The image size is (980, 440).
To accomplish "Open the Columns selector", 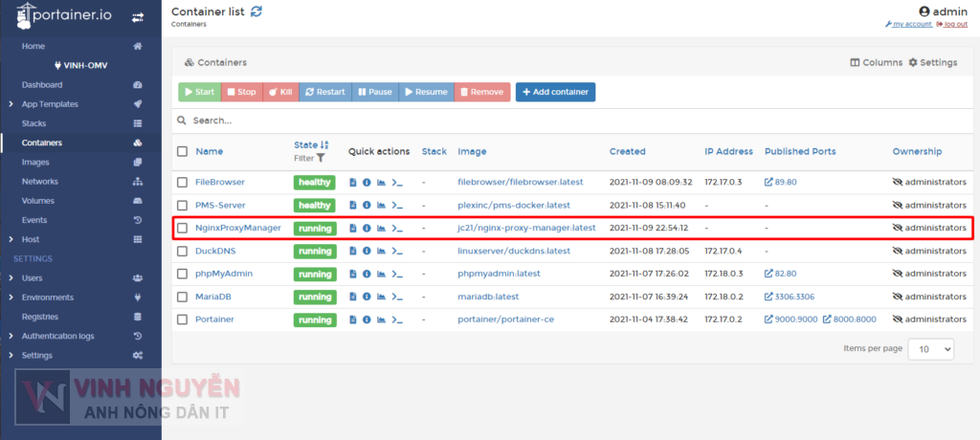I will (x=877, y=62).
